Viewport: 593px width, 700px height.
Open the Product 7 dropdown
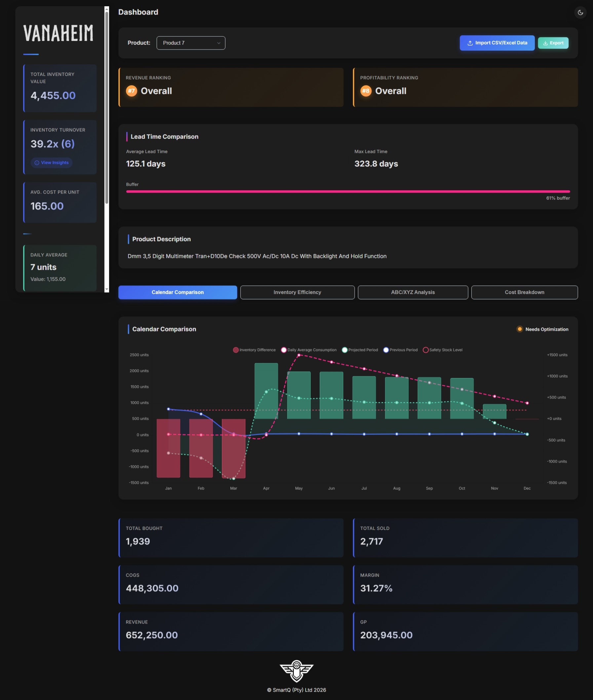[191, 43]
